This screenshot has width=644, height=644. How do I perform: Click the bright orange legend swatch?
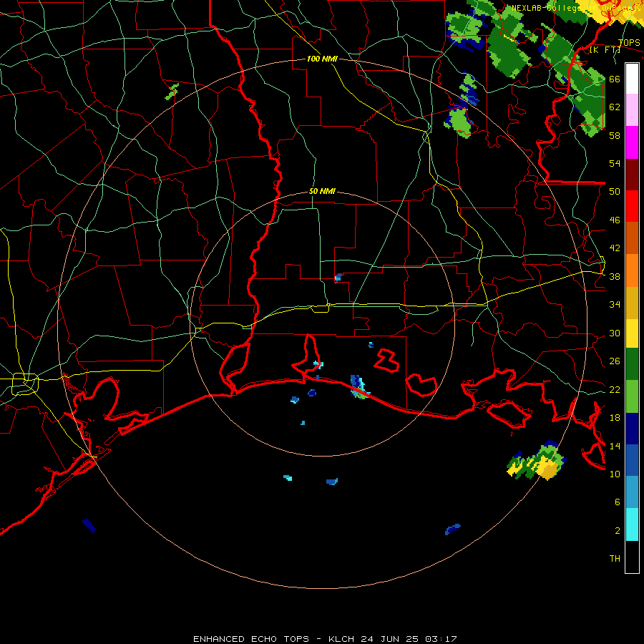coord(632,270)
